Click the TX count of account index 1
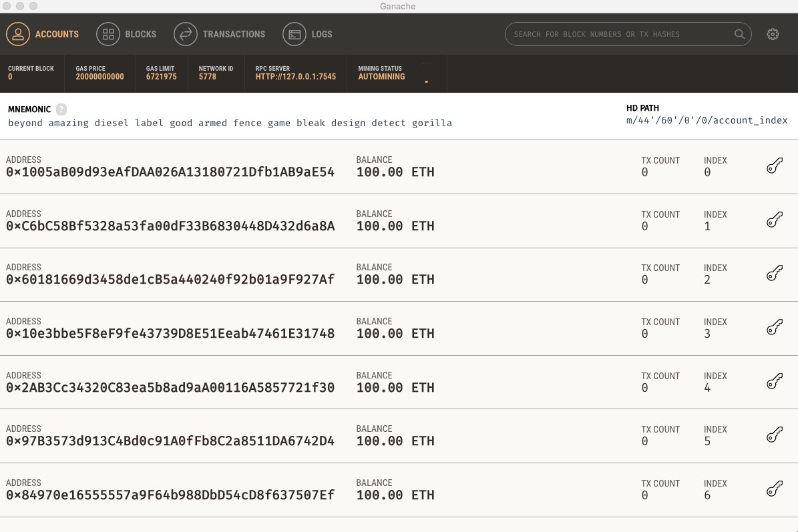 click(645, 226)
